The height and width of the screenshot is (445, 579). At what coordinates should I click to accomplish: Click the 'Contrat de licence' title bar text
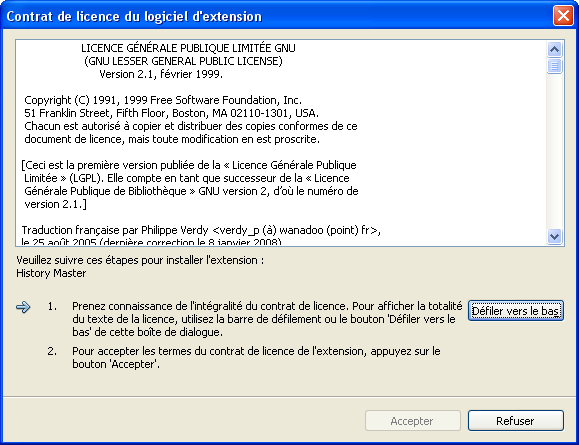pyautogui.click(x=134, y=17)
